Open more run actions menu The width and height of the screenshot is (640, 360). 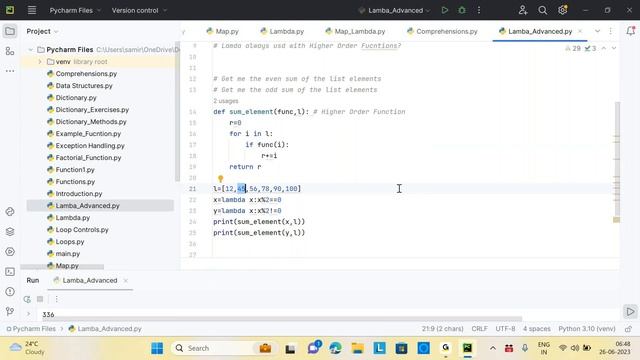[x=479, y=10]
